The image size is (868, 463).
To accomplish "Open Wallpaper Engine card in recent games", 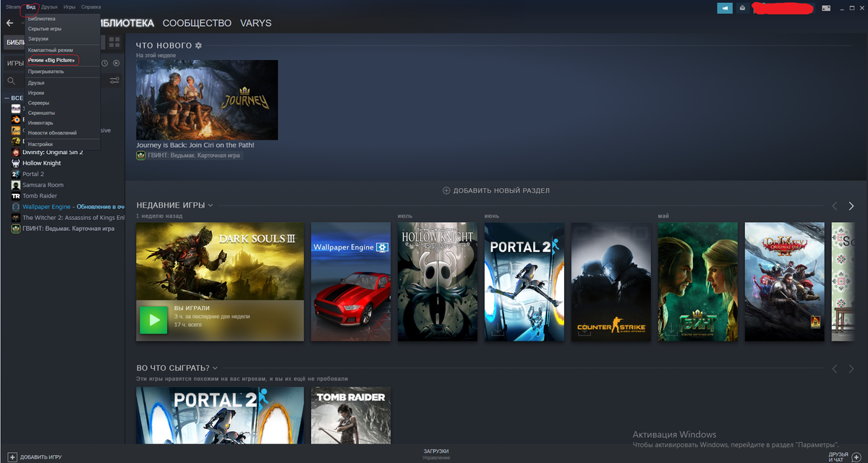I will (x=351, y=281).
